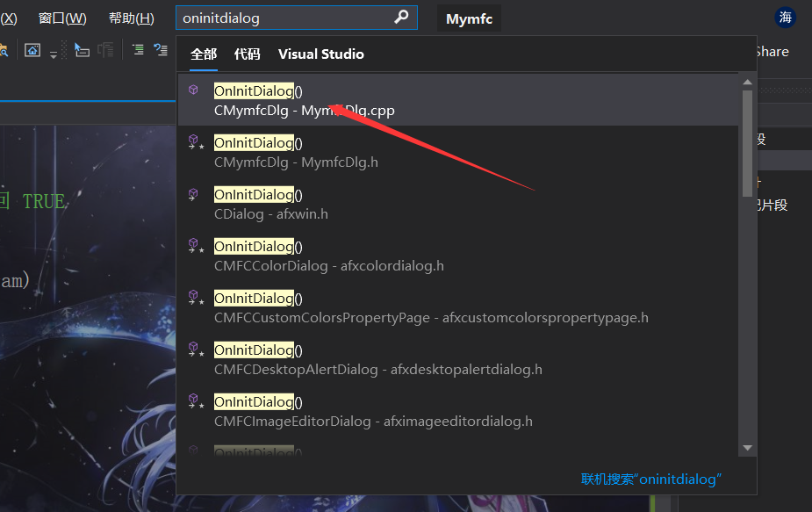Activate the Select Element cursor tool
This screenshot has width=812, height=512.
tap(82, 50)
